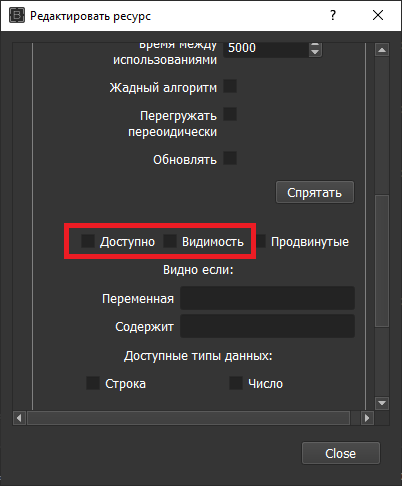This screenshot has width=402, height=486.
Task: Click the help question mark button
Action: click(333, 15)
